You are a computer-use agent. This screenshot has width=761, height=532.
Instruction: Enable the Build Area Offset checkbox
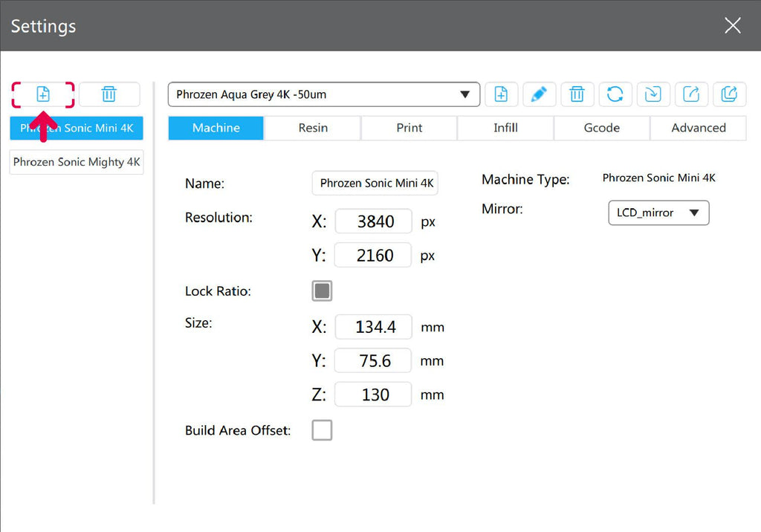pyautogui.click(x=322, y=430)
